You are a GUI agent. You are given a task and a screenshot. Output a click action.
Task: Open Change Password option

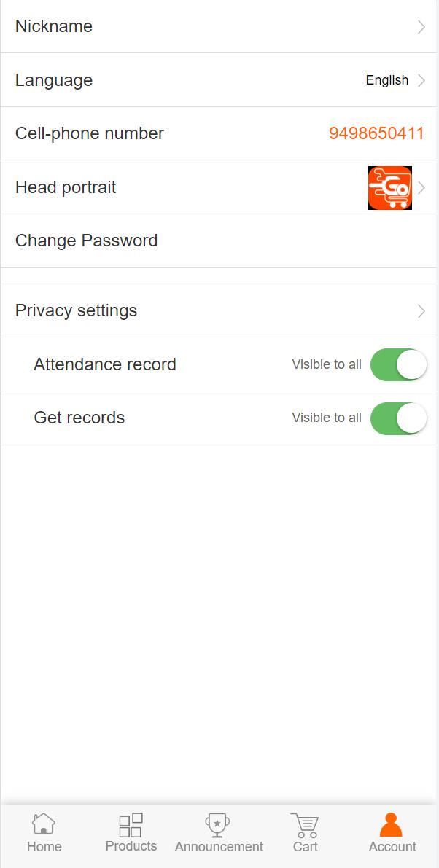(86, 241)
